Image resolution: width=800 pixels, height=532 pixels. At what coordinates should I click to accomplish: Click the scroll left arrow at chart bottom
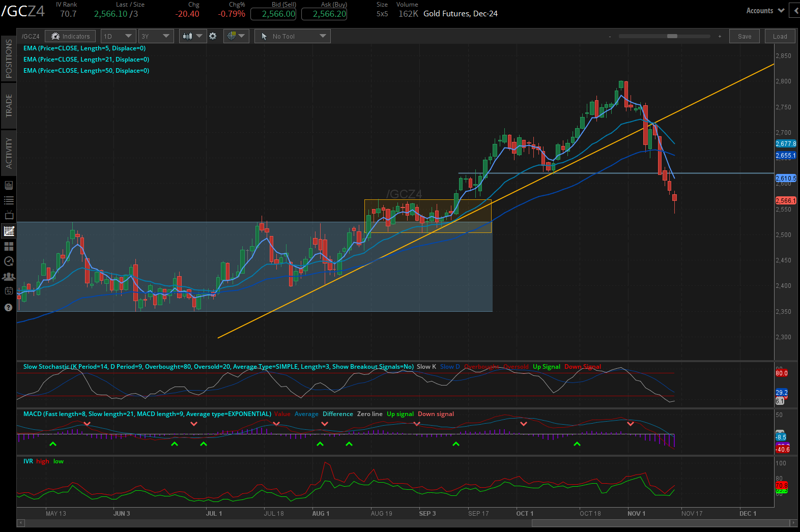[20, 523]
